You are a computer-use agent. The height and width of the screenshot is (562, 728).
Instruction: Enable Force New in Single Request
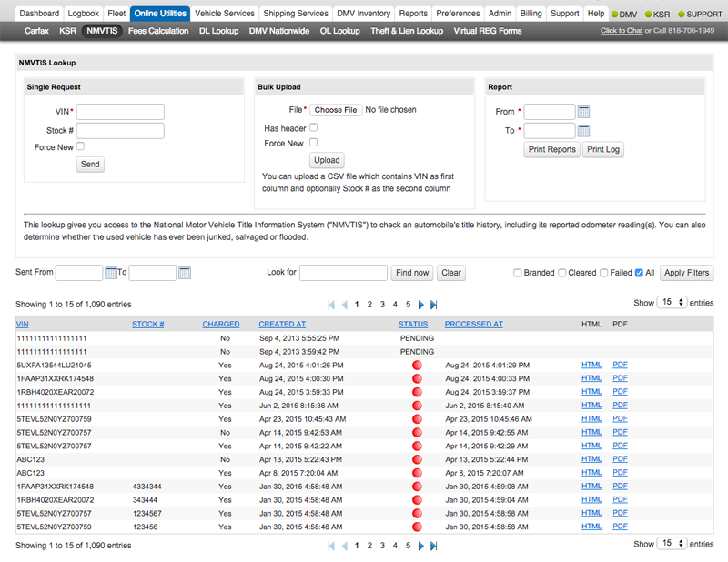tap(81, 146)
